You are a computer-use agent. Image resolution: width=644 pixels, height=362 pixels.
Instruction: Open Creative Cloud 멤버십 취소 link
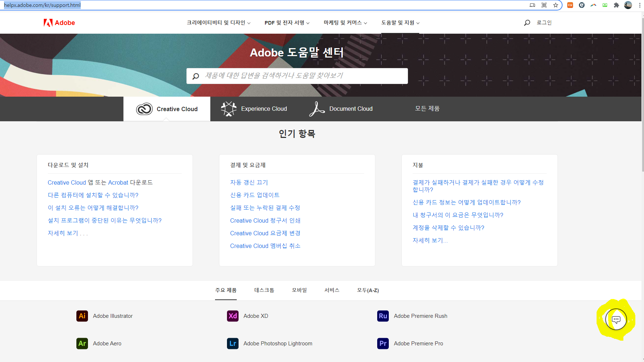pos(265,246)
